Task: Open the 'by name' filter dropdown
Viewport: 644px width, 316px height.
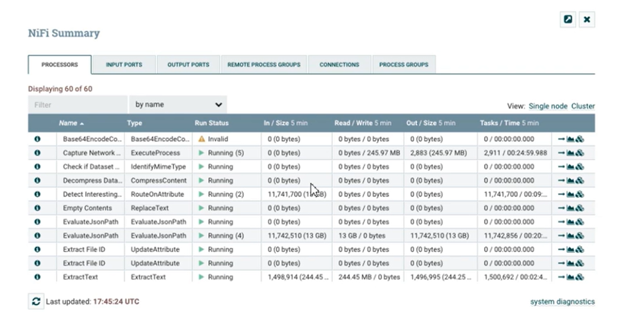Action: tap(178, 105)
